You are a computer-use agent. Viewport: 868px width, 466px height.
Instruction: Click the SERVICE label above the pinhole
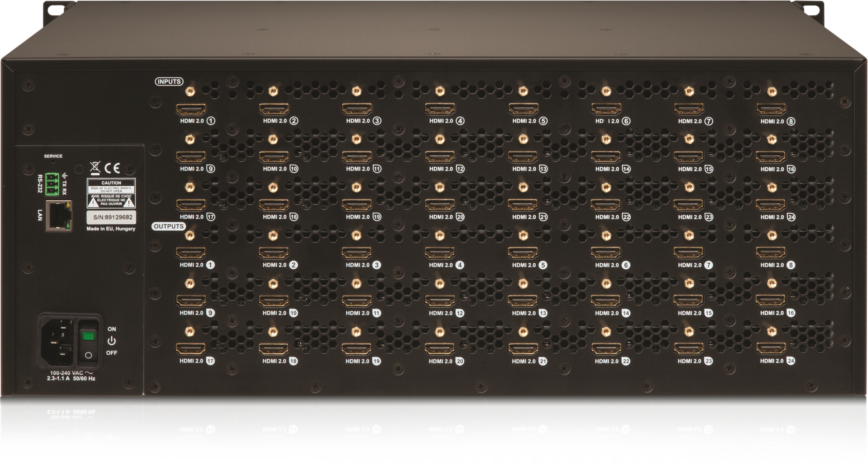coord(53,156)
